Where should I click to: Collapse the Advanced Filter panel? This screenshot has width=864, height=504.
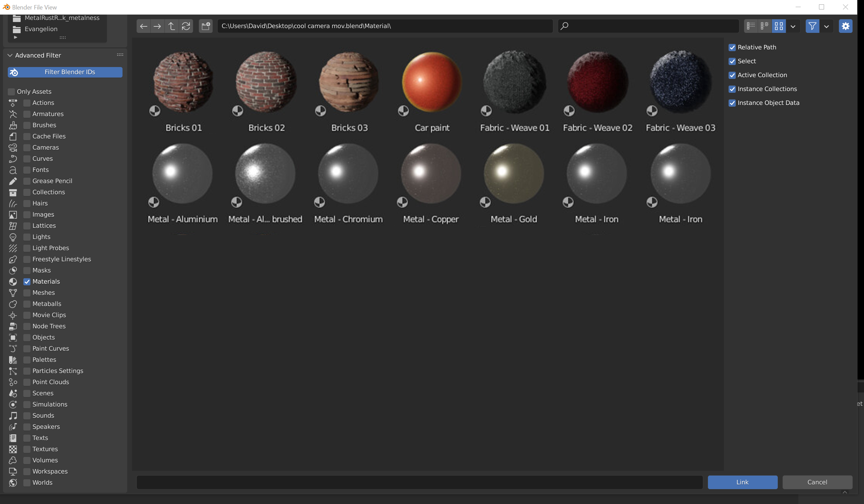click(x=10, y=55)
